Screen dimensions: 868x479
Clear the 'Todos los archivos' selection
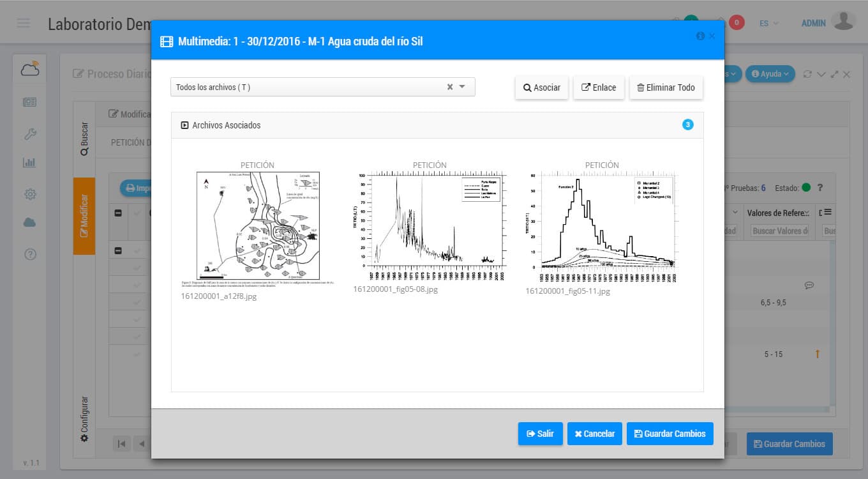coord(449,87)
